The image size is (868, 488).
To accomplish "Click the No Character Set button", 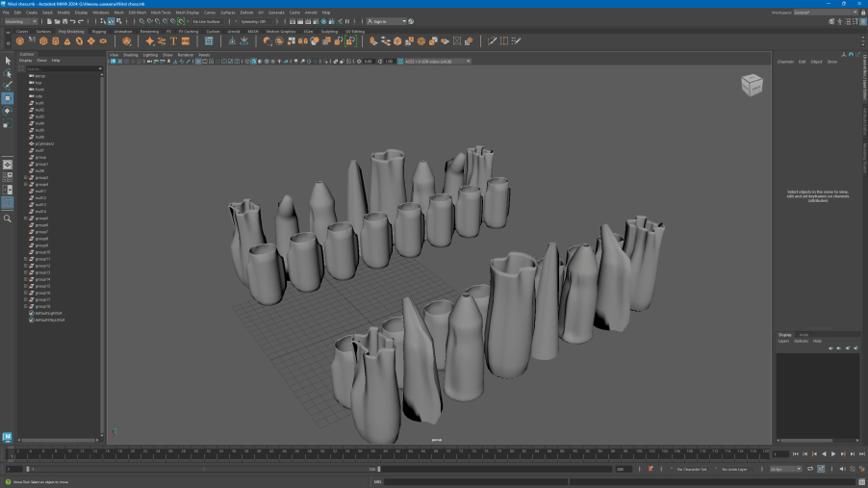I will pyautogui.click(x=691, y=469).
